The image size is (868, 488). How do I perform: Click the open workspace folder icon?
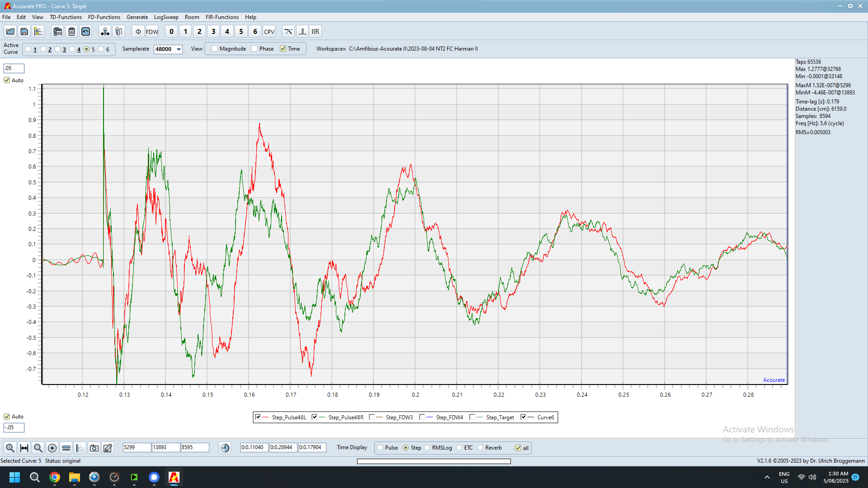pyautogui.click(x=10, y=32)
